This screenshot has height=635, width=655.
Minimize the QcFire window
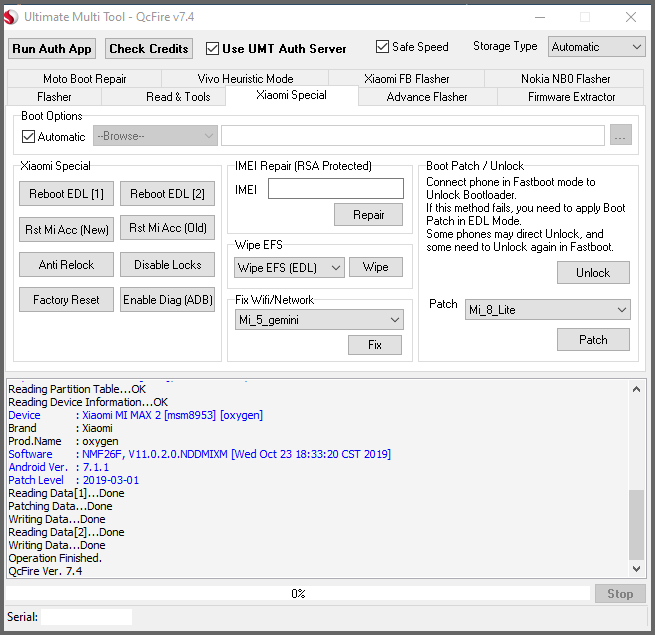pyautogui.click(x=540, y=17)
